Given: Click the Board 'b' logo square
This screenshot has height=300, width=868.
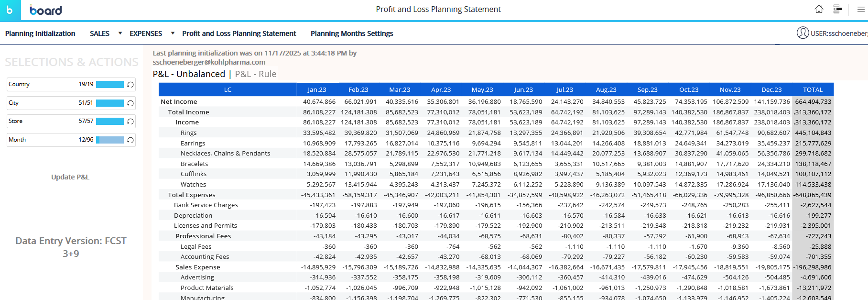Looking at the screenshot, I should coord(10,10).
